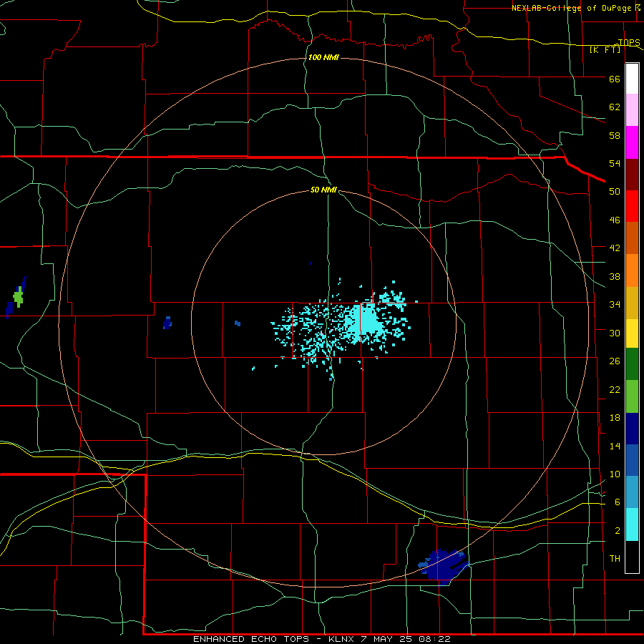Screen dimensions: 644x644
Task: Click the light pink legend swatch
Action: 632,109
